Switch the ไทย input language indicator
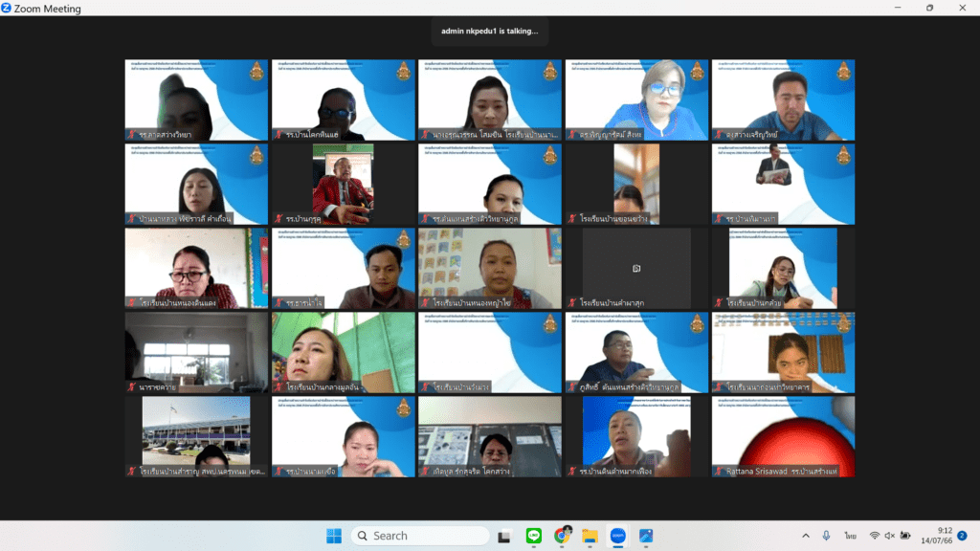This screenshot has height=551, width=980. 850,536
